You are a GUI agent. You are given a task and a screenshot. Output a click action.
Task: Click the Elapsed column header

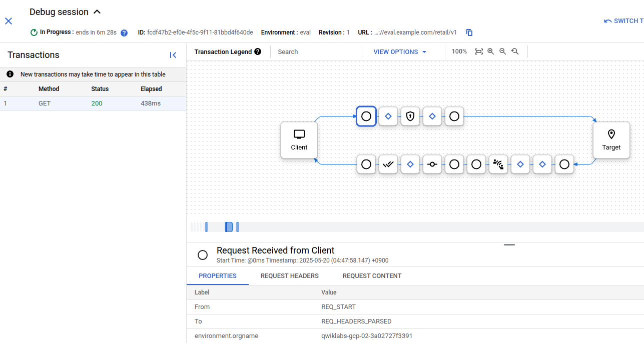(x=151, y=89)
